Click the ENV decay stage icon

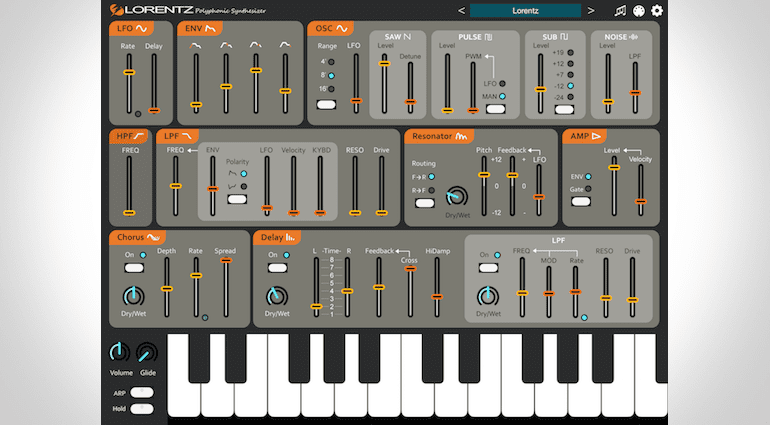pos(226,45)
